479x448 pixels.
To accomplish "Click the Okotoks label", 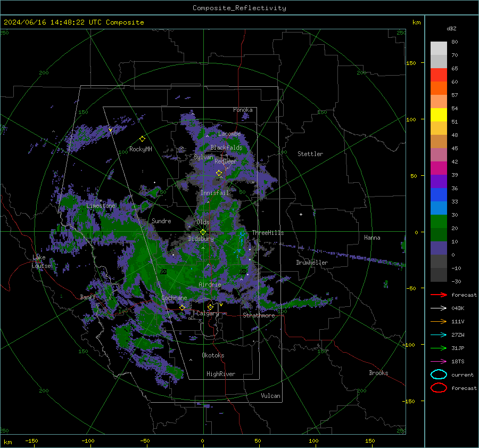I will pyautogui.click(x=213, y=355).
